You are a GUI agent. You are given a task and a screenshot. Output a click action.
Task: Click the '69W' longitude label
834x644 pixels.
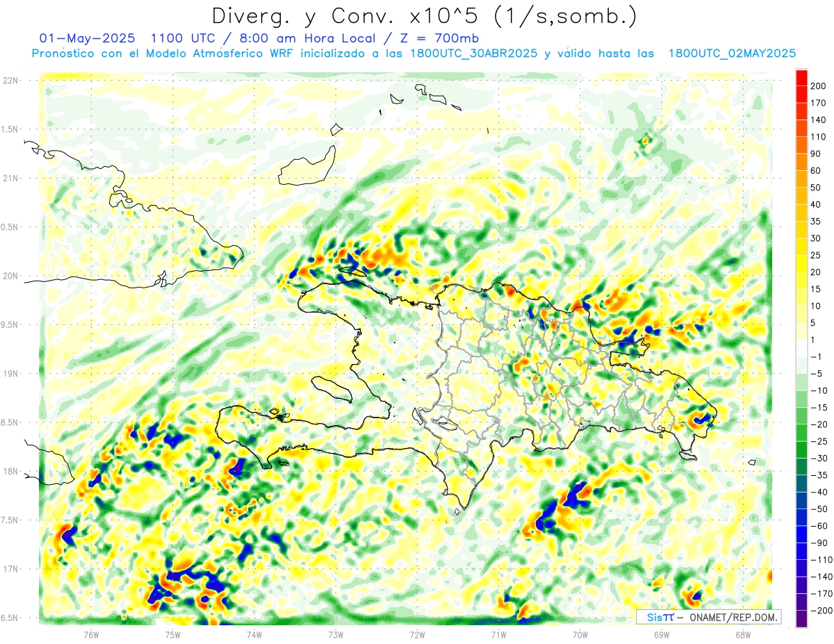(x=662, y=634)
